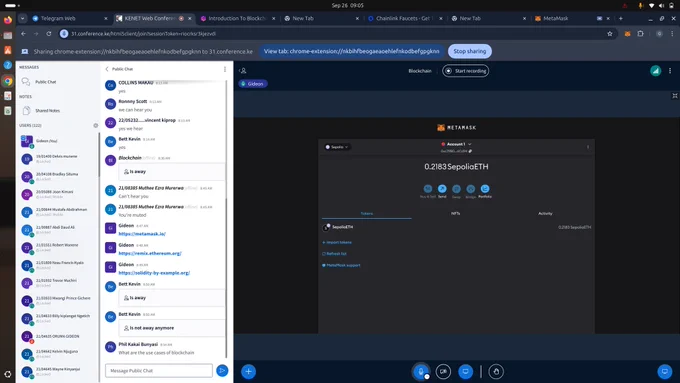Click Refresh list link in MetaMask
Image resolution: width=680 pixels, height=383 pixels.
[x=334, y=254]
